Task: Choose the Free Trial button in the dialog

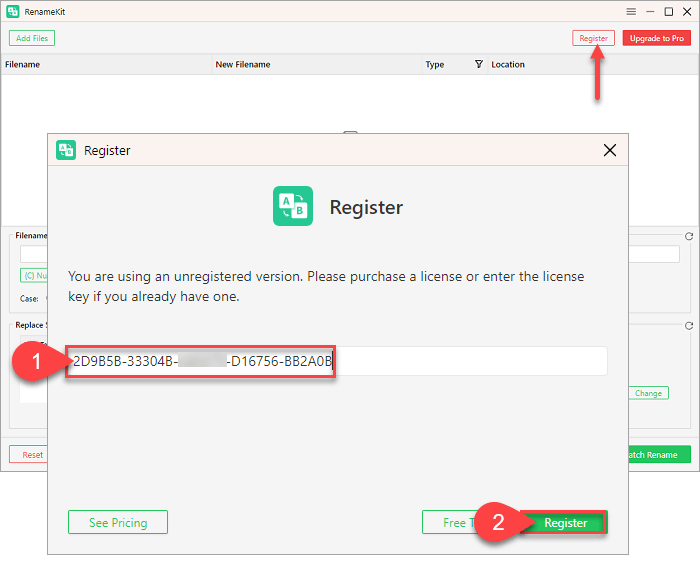Action: (445, 522)
